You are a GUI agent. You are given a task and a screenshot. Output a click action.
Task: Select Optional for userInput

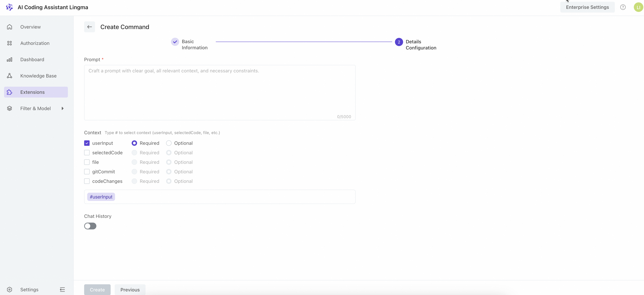click(x=169, y=143)
